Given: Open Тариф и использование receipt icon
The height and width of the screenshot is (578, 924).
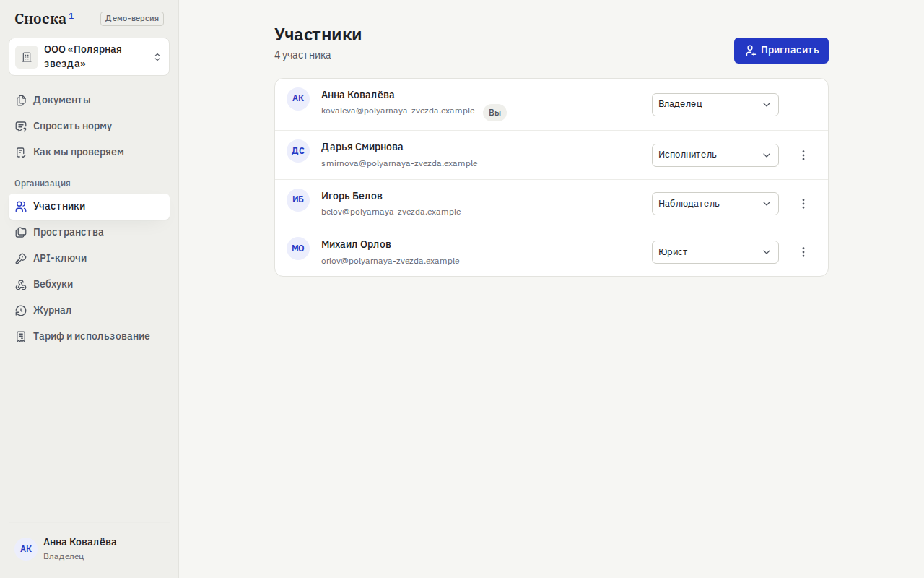Looking at the screenshot, I should click(x=21, y=337).
